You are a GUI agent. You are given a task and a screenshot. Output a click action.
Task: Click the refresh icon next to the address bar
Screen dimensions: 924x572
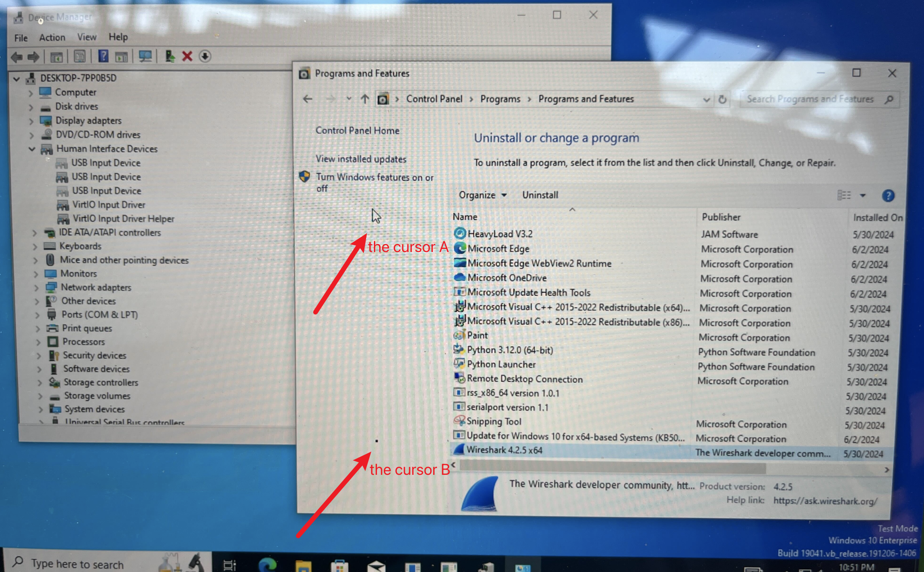pos(722,100)
